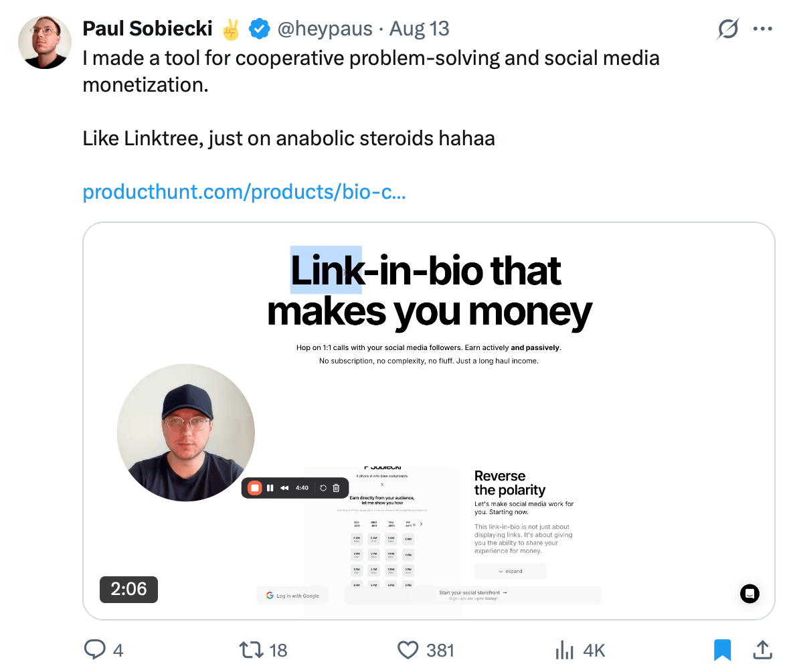The height and width of the screenshot is (672, 791).
Task: Click Paul Sobiecki's profile avatar
Action: (x=44, y=42)
